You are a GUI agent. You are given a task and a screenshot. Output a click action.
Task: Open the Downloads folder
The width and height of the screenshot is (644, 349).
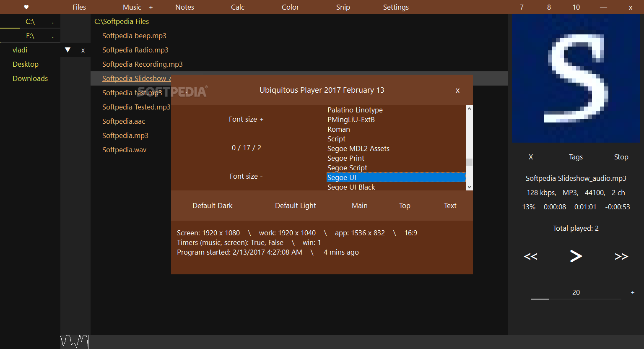coord(30,78)
